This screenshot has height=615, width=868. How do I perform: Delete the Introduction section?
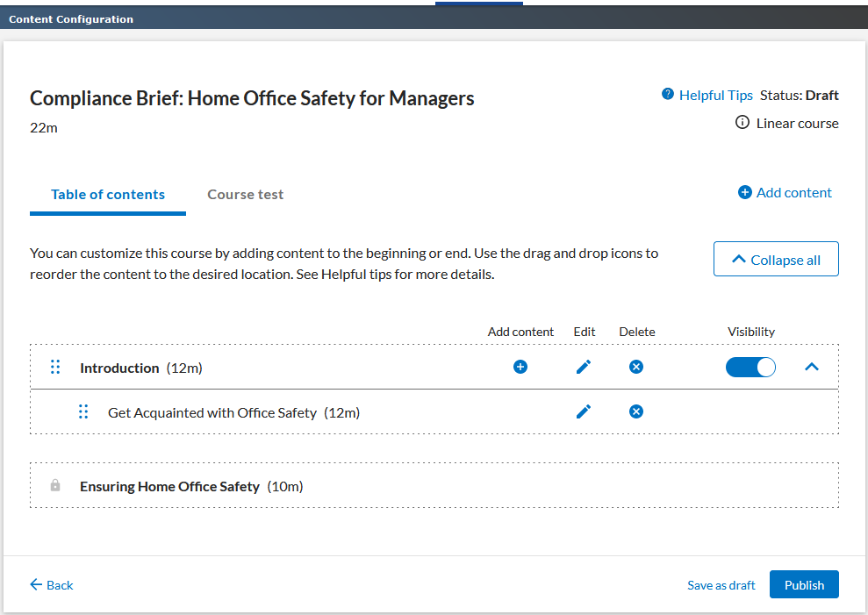[636, 367]
